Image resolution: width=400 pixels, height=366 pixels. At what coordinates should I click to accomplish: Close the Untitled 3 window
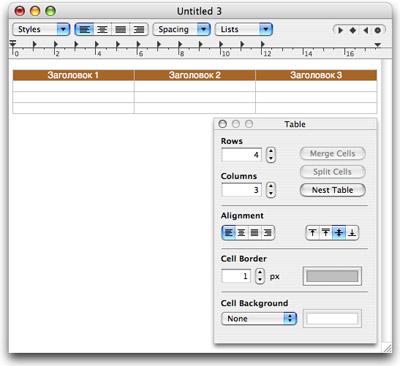coord(20,11)
